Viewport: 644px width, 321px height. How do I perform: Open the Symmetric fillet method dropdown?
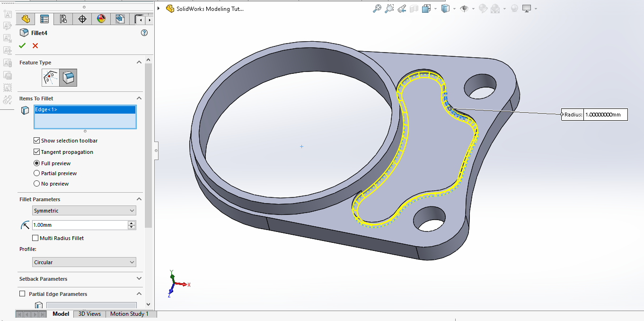pyautogui.click(x=84, y=211)
